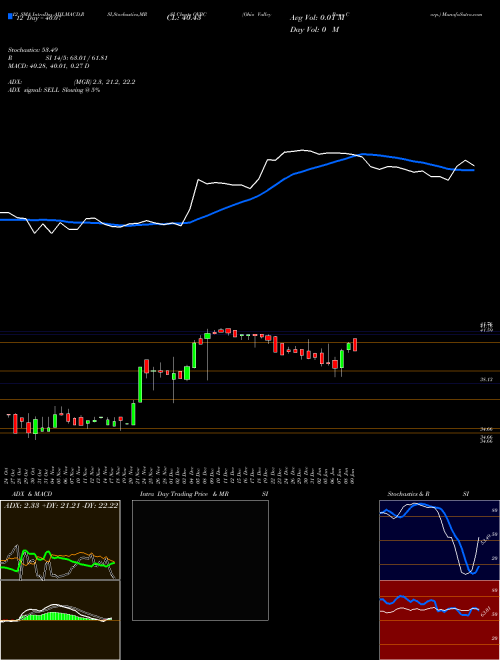Click the Stochastics & RSI panel title
The width and height of the screenshot is (500, 660).
(x=428, y=494)
